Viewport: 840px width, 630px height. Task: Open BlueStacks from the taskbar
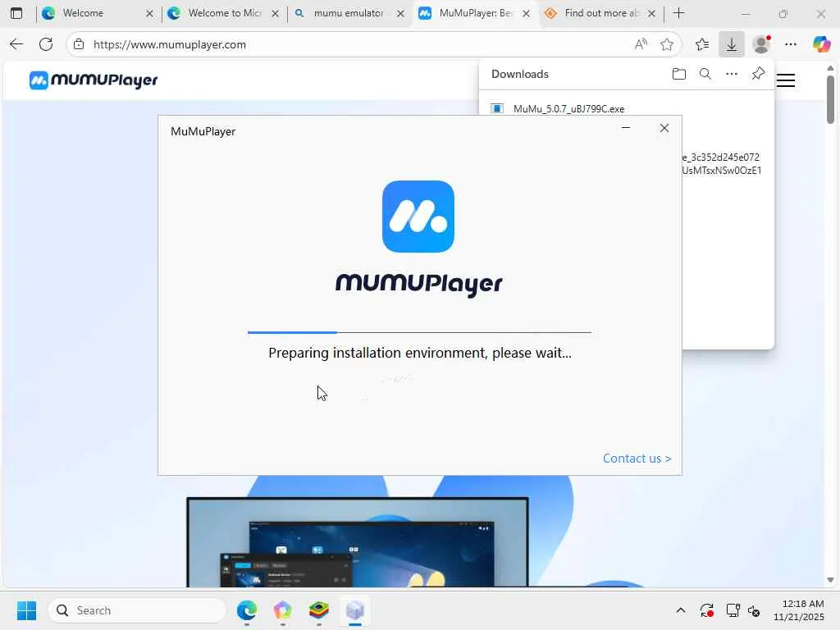[319, 610]
